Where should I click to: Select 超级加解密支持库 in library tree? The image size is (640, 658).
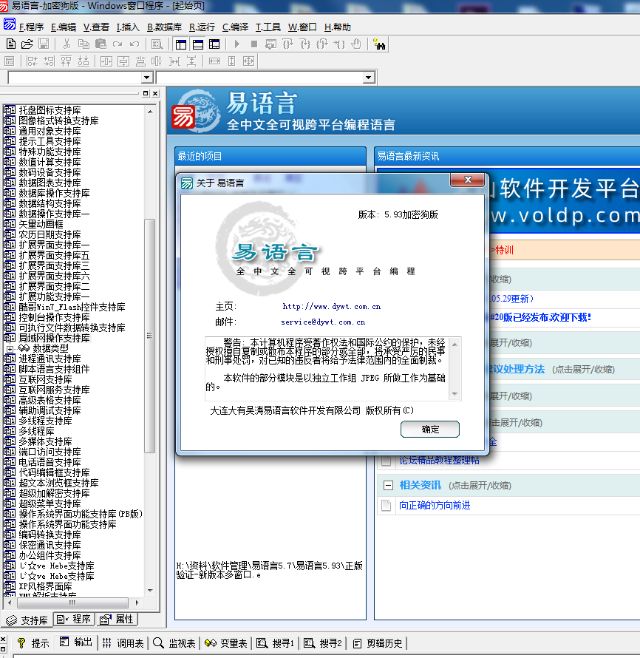[x=54, y=493]
